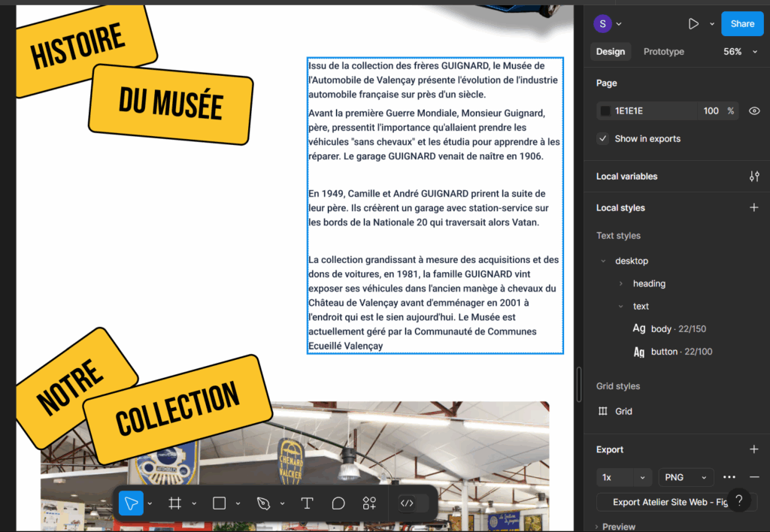This screenshot has width=770, height=532.
Task: Open the Local variables settings icon
Action: pos(754,177)
